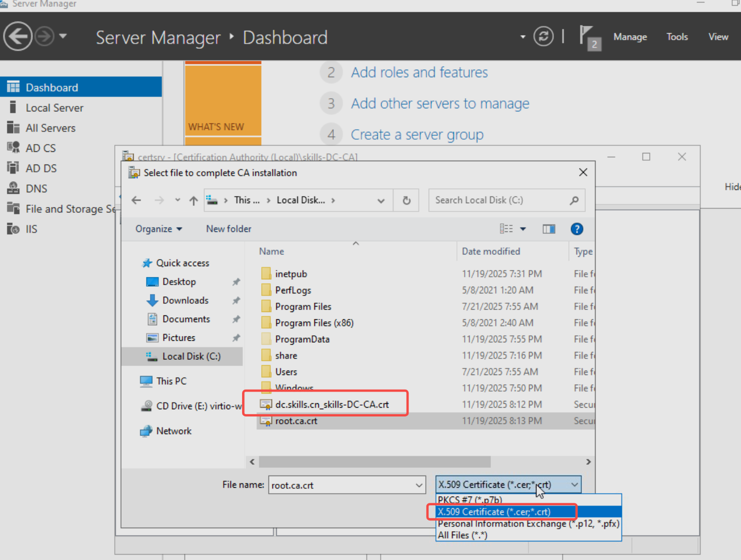Image resolution: width=741 pixels, height=560 pixels.
Task: Open the Manage menu
Action: click(630, 37)
